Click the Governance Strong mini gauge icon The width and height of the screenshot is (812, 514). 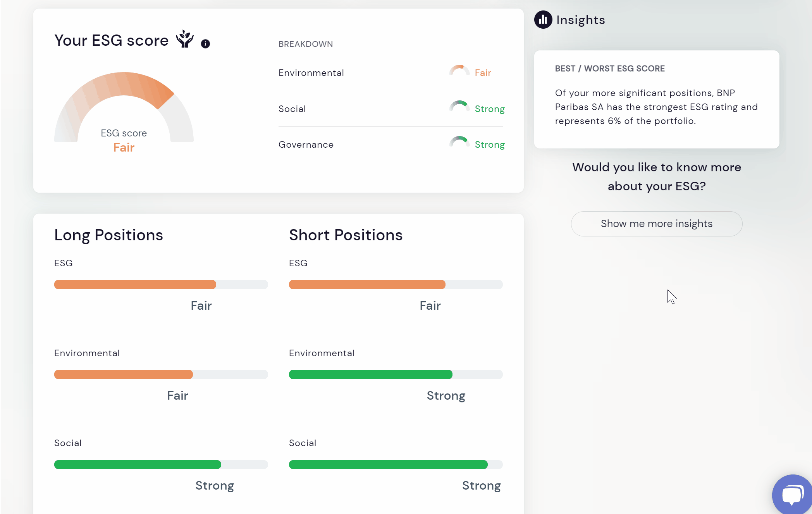(x=459, y=143)
